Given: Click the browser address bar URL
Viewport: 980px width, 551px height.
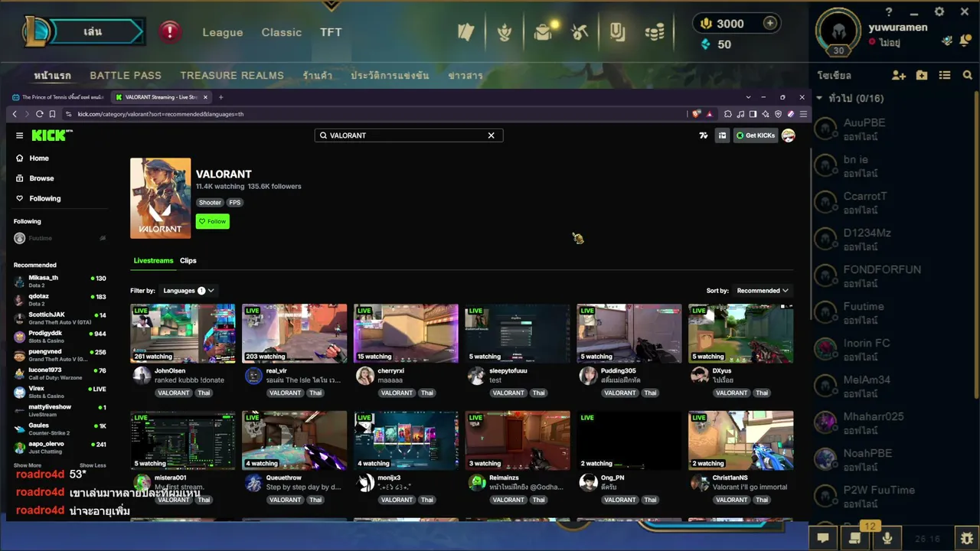Looking at the screenshot, I should (x=161, y=114).
